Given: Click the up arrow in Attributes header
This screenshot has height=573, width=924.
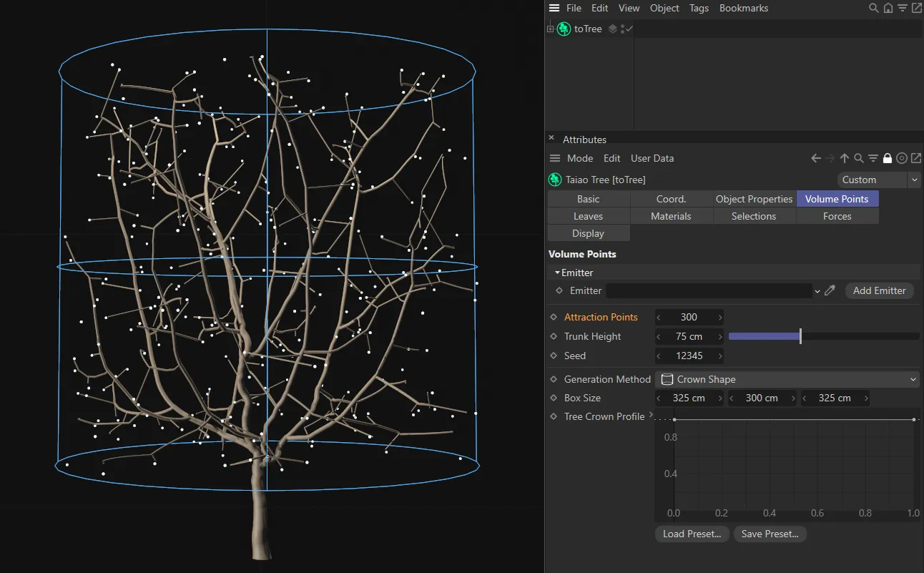Looking at the screenshot, I should click(845, 158).
